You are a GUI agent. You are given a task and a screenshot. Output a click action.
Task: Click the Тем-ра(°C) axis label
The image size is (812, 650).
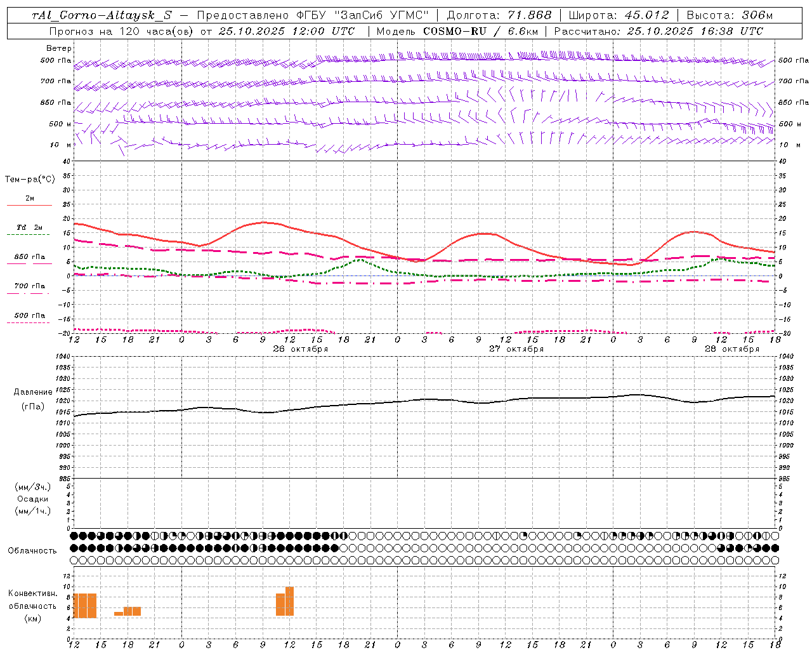pos(30,179)
